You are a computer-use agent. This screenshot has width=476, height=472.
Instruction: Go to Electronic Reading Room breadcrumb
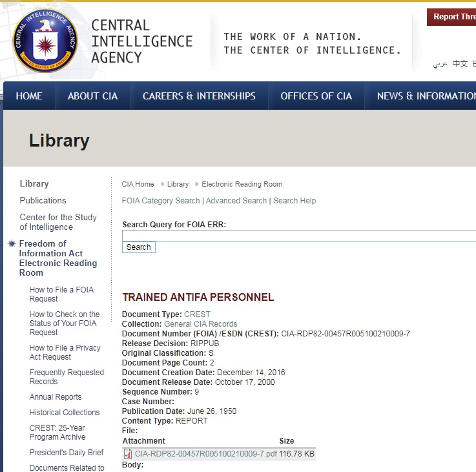click(x=242, y=184)
